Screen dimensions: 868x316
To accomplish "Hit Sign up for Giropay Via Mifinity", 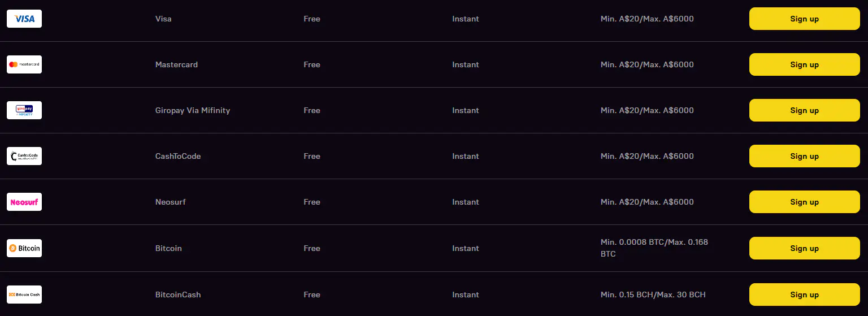I will point(804,110).
